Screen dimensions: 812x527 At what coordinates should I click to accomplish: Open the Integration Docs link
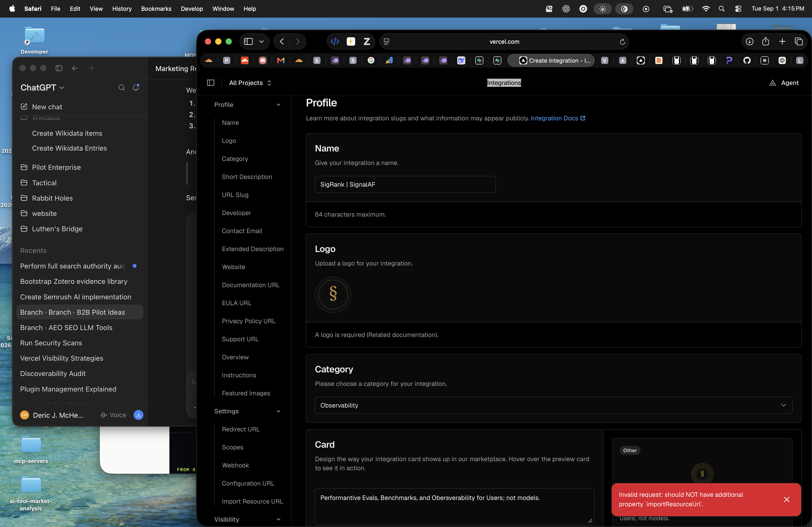(558, 118)
